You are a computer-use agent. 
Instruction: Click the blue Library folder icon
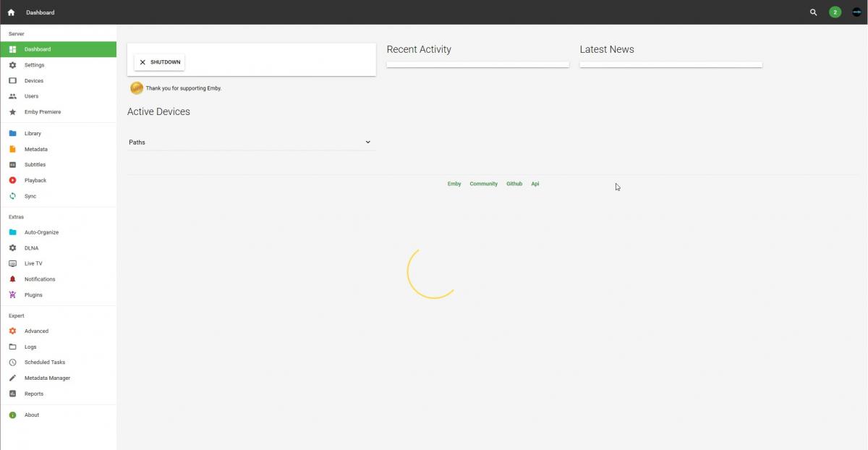point(12,133)
